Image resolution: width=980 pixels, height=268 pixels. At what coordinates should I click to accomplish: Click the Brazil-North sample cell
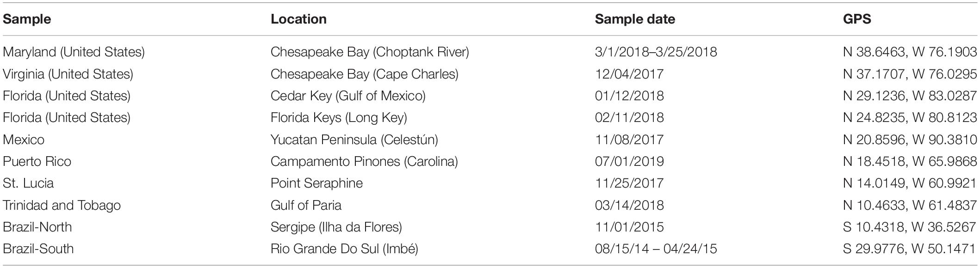tap(37, 227)
